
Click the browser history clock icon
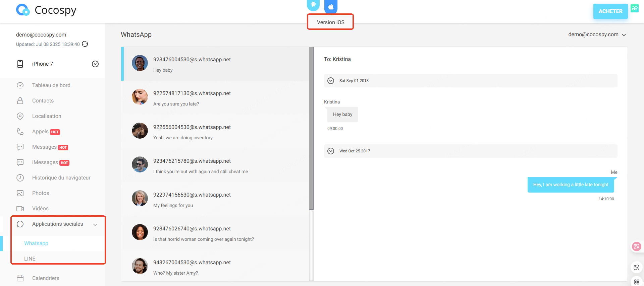click(20, 177)
